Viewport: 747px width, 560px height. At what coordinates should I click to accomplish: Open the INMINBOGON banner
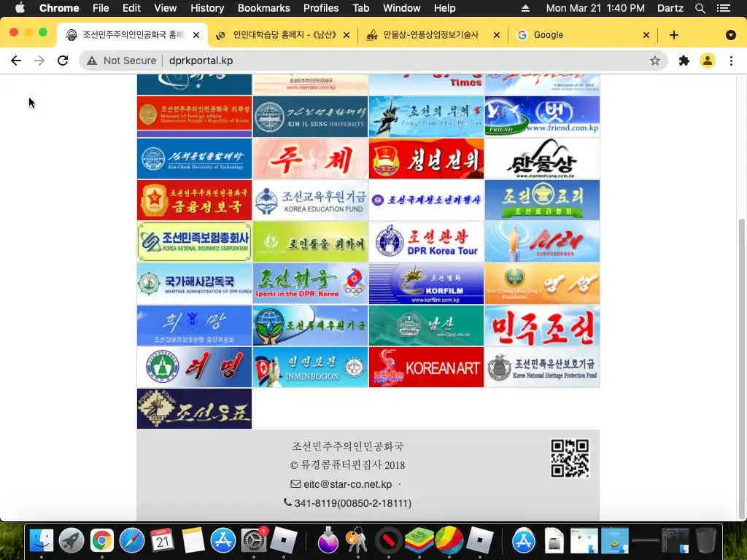(x=310, y=367)
